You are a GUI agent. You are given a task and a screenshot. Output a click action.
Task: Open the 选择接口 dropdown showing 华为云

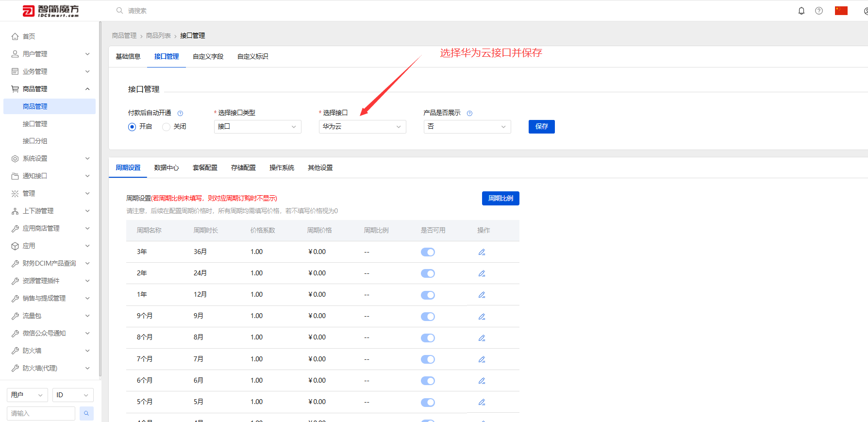click(x=362, y=127)
